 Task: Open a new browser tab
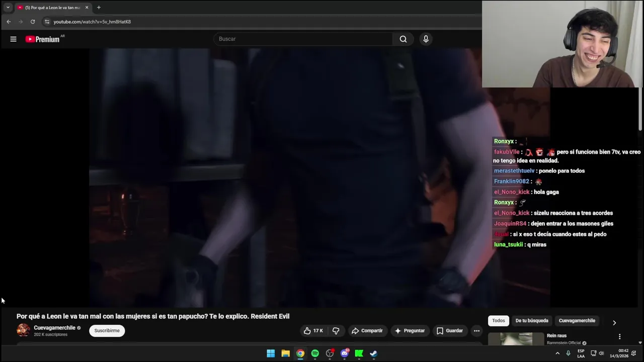pyautogui.click(x=99, y=8)
